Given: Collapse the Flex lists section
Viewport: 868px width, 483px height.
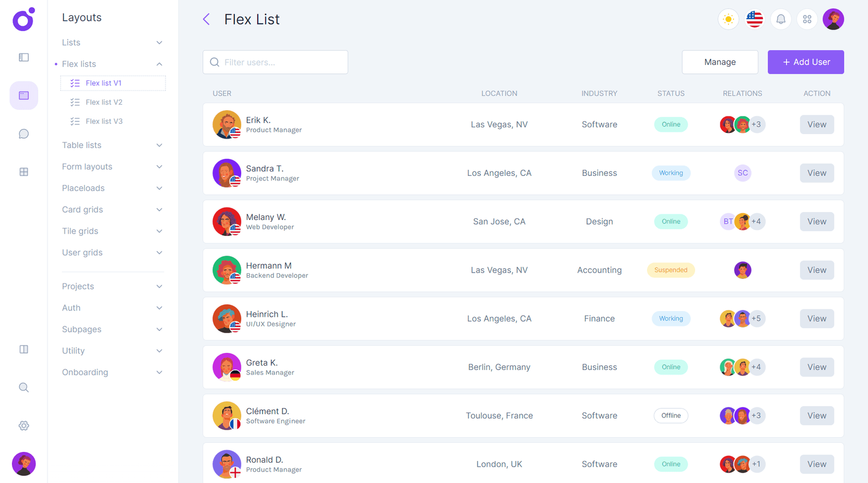Looking at the screenshot, I should coord(159,64).
